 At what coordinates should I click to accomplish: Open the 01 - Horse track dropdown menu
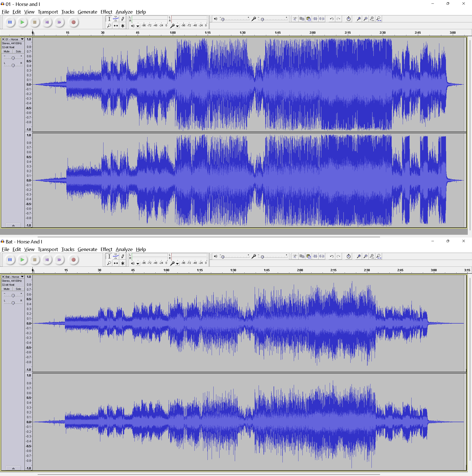coord(22,39)
